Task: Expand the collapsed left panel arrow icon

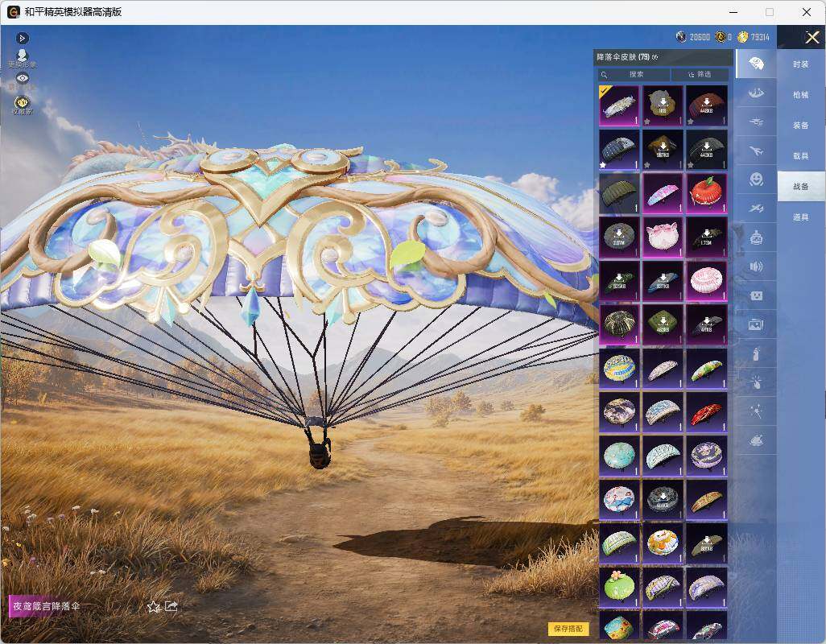Action: (22, 38)
